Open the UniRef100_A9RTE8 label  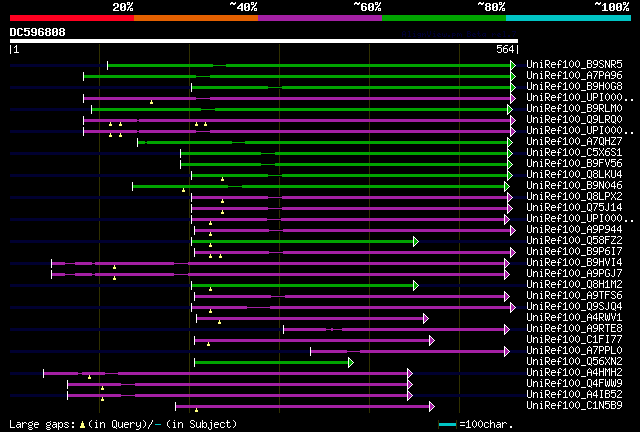pyautogui.click(x=574, y=329)
